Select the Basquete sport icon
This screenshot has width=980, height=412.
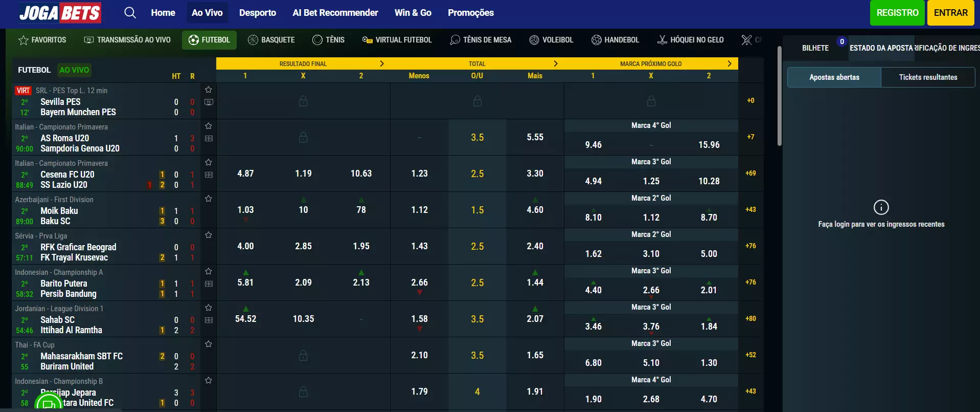click(x=253, y=40)
